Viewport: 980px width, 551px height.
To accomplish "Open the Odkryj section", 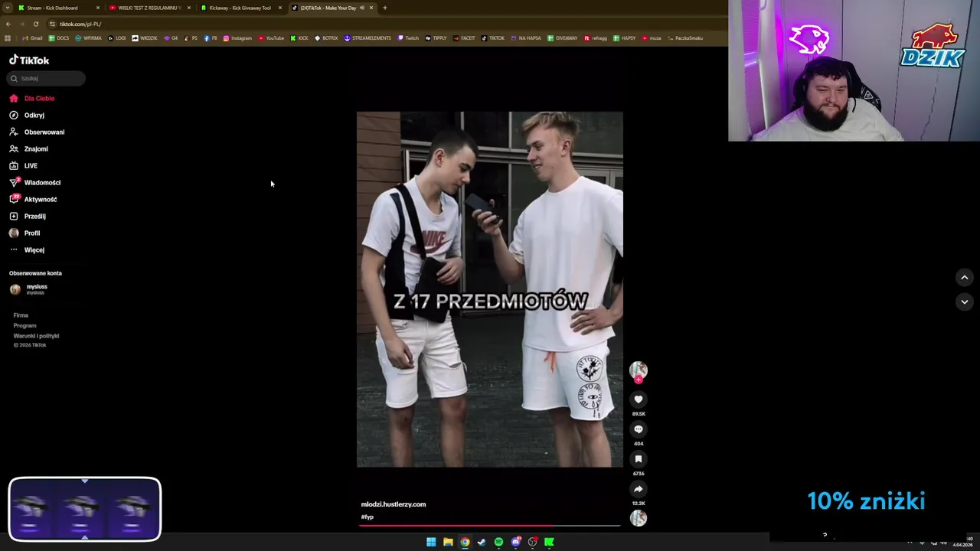I will click(x=27, y=115).
